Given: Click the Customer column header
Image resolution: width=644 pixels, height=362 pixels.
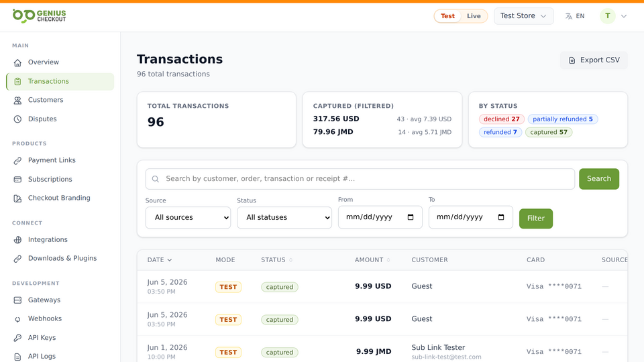Looking at the screenshot, I should [x=429, y=260].
